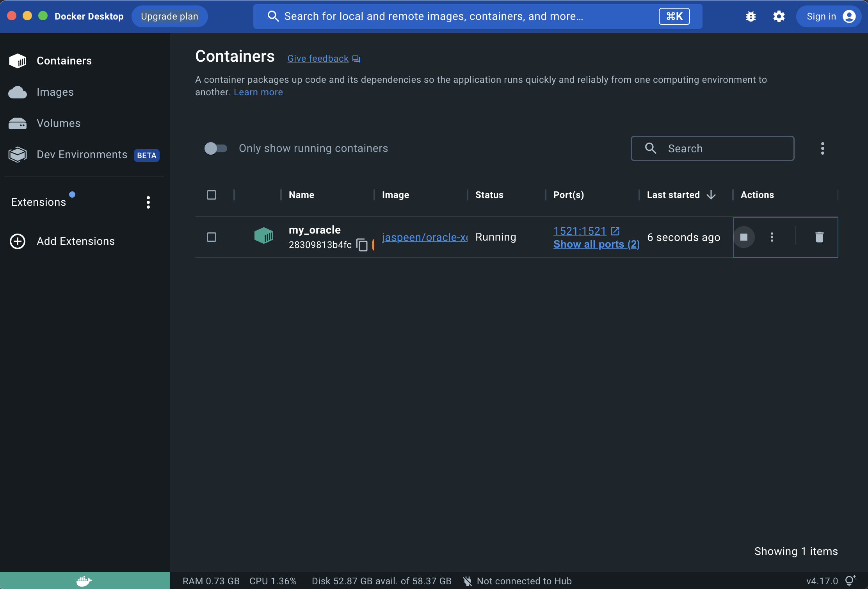This screenshot has width=868, height=589.
Task: Open the bug report troubleshoot icon
Action: point(751,16)
